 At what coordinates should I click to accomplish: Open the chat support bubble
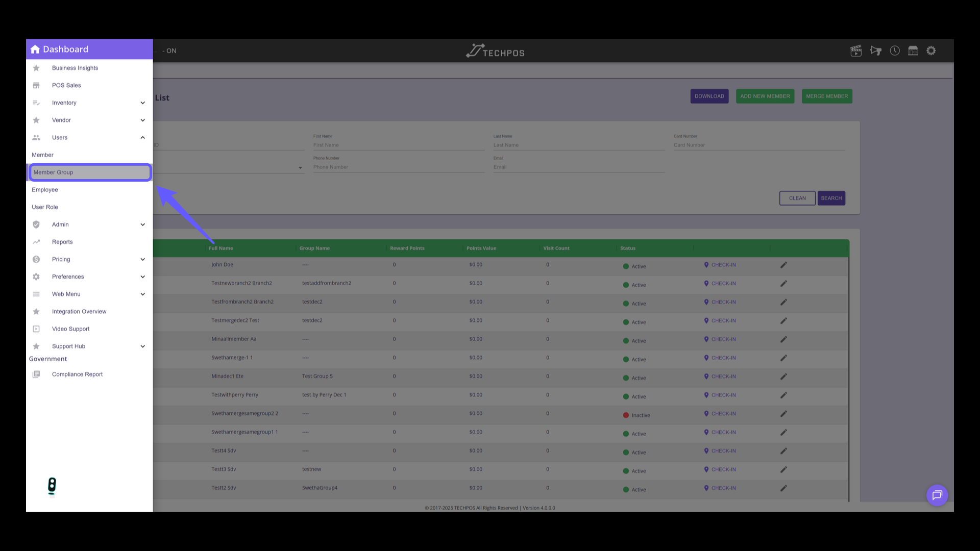pos(937,495)
